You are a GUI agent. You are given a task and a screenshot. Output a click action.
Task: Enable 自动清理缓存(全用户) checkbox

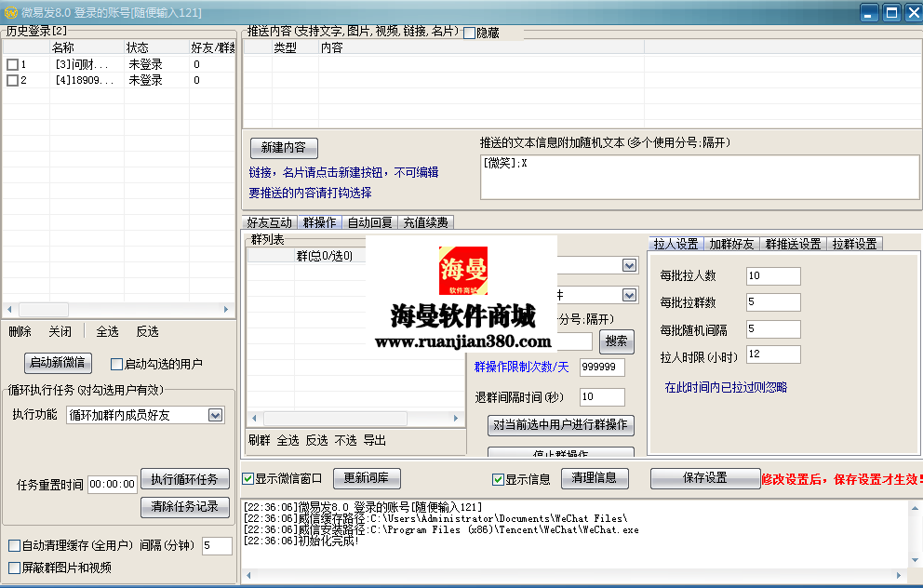pyautogui.click(x=15, y=545)
